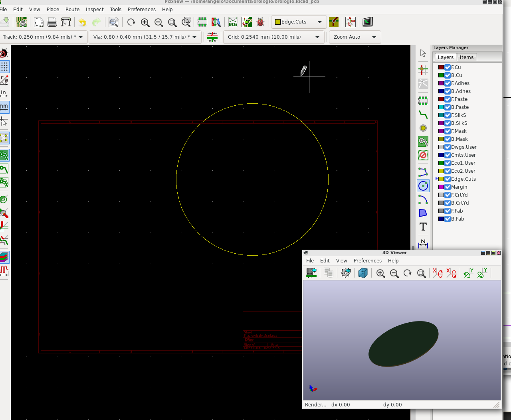Toggle raytracing cube icon in 3D Viewer
Viewport: 511px width, 420px height.
coord(363,273)
